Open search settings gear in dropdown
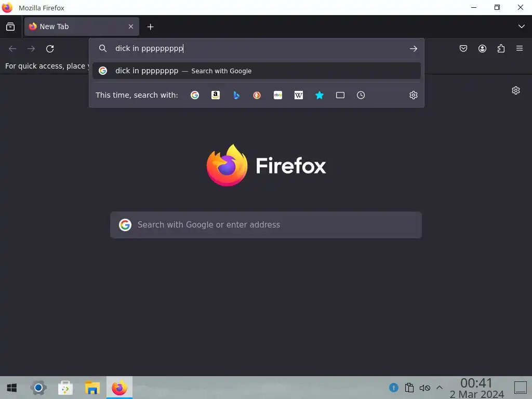Viewport: 532px width, 399px height. [x=413, y=96]
